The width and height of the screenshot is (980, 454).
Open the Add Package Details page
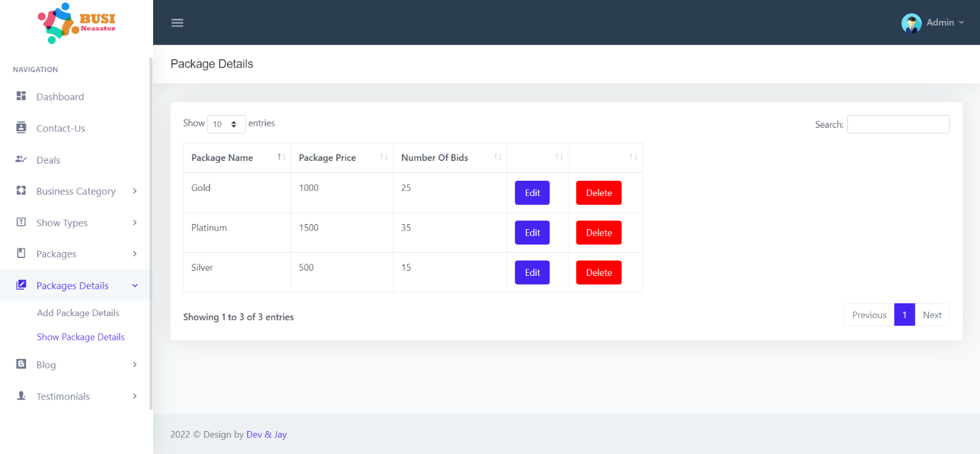pyautogui.click(x=78, y=312)
